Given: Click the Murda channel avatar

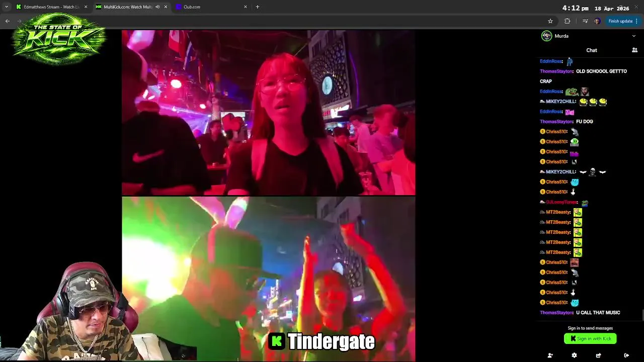Looking at the screenshot, I should (x=546, y=36).
